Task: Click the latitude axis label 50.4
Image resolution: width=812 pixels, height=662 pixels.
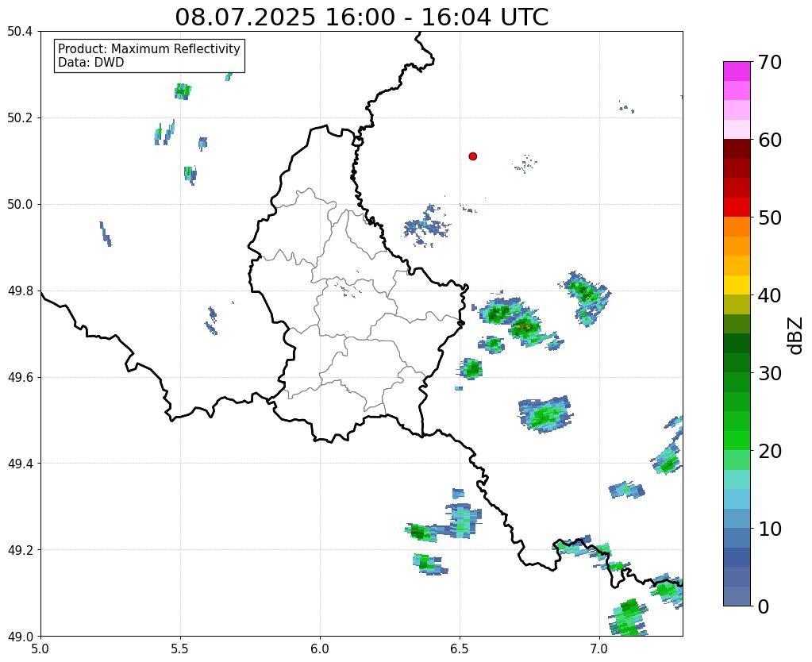Action: (x=20, y=32)
